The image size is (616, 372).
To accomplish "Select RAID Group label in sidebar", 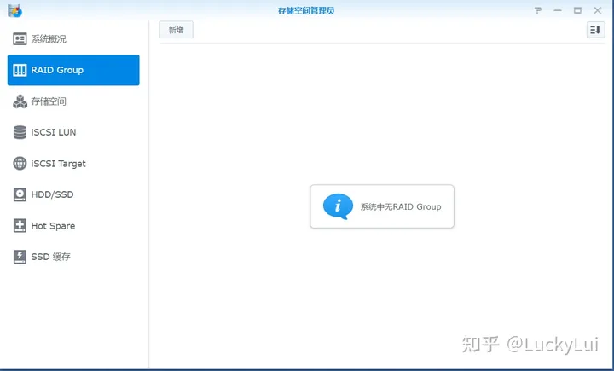I will coord(57,70).
